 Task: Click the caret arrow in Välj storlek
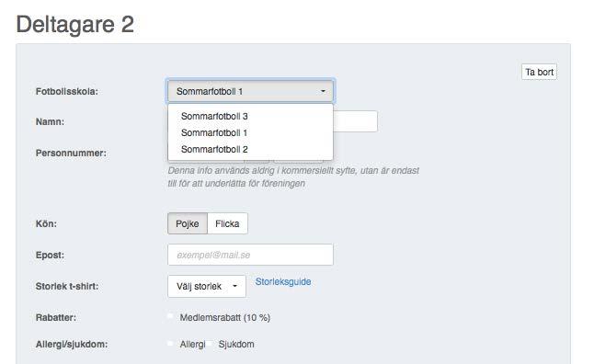click(x=234, y=286)
